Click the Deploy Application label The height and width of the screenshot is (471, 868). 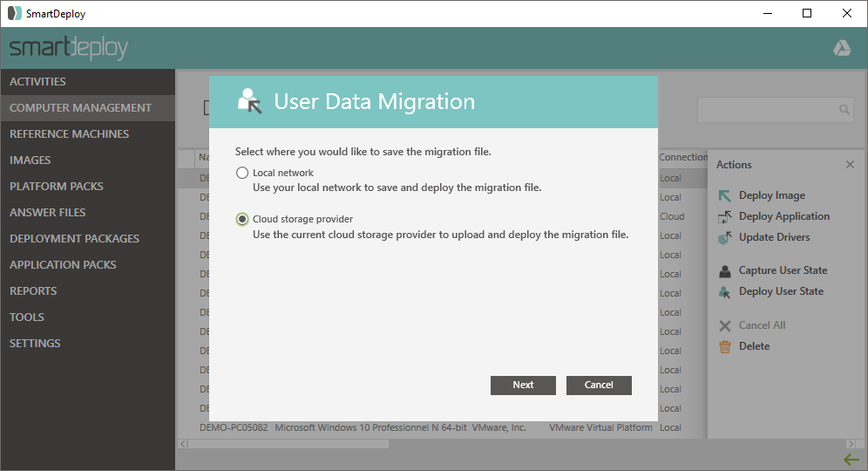coord(783,216)
